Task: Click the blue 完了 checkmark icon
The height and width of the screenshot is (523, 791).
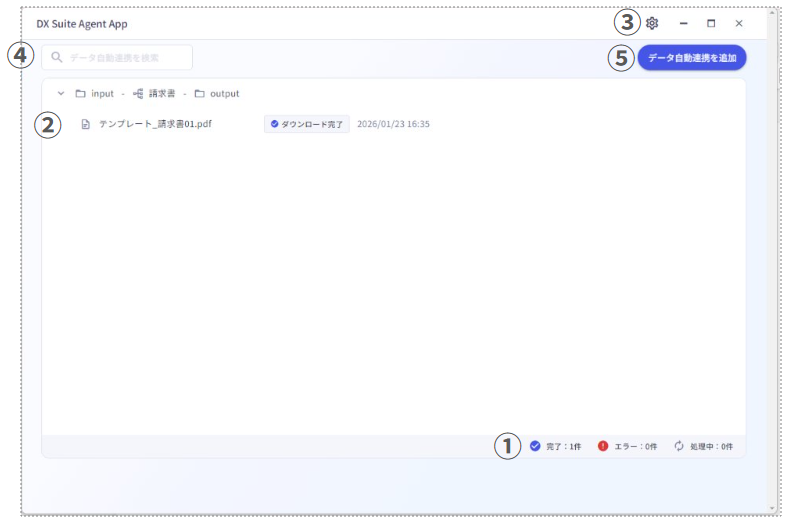Action: (535, 446)
